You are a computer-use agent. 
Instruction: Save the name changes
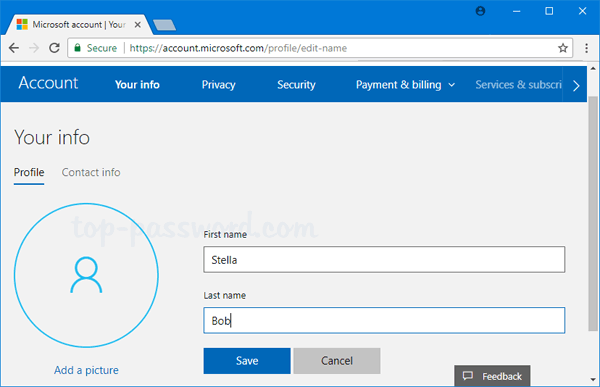(x=247, y=361)
